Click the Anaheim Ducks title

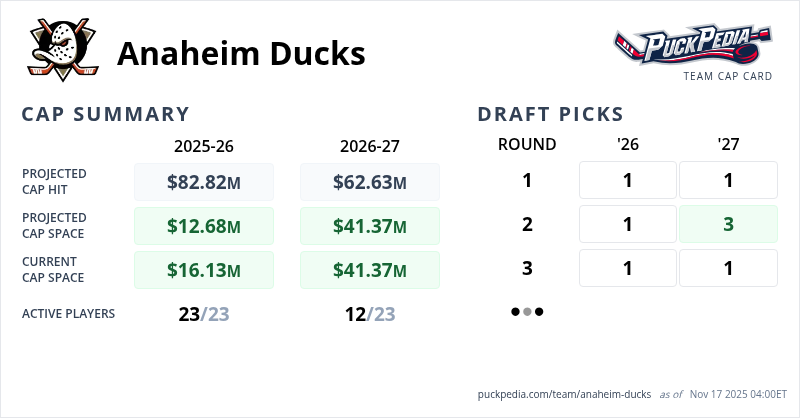240,53
